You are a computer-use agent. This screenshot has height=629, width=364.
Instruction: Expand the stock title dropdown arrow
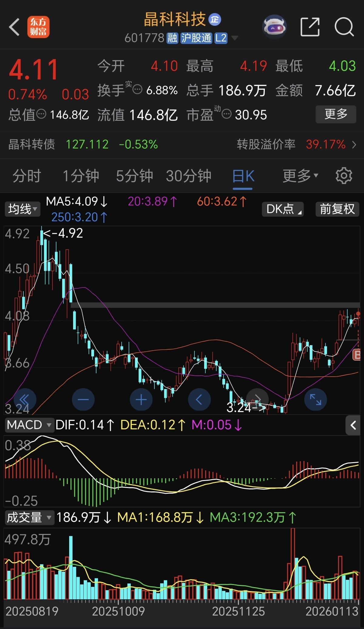tap(234, 38)
